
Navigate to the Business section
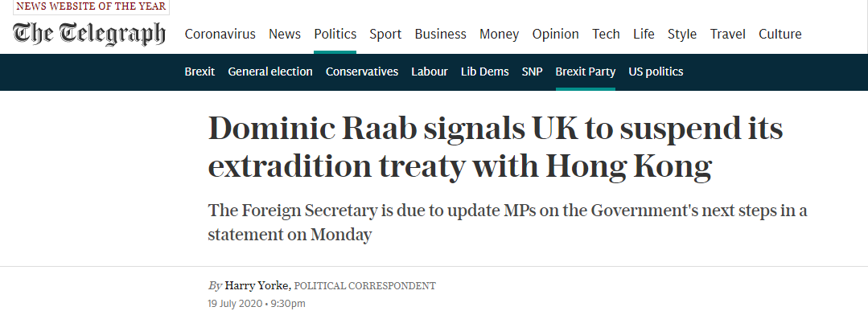(440, 35)
